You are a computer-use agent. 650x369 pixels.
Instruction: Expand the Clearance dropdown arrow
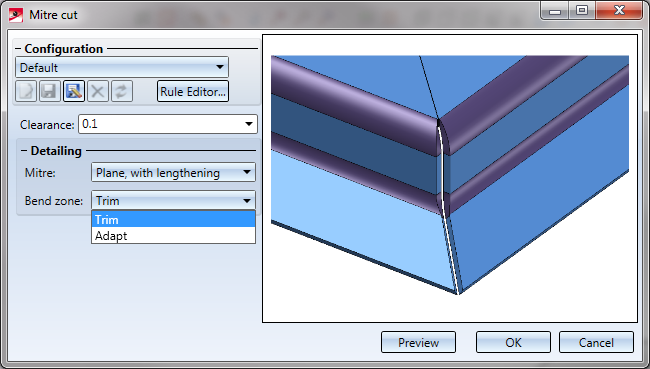pyautogui.click(x=249, y=124)
